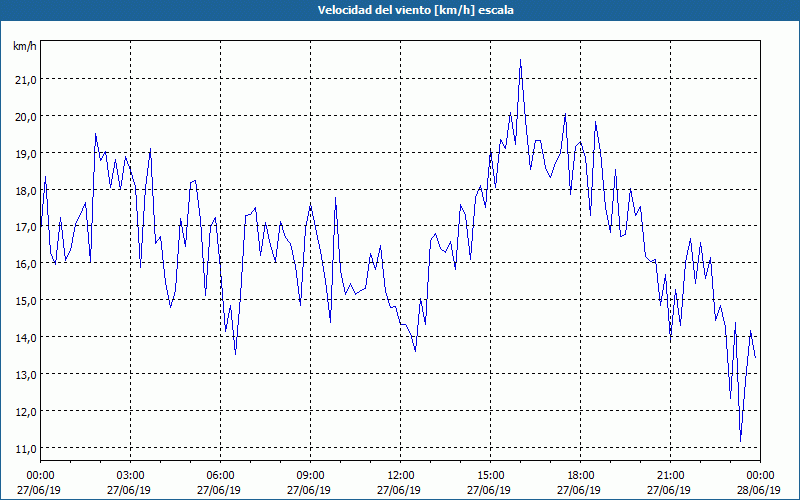Click the highest wind peak above 21,0
800x500 pixels.
pyautogui.click(x=520, y=60)
